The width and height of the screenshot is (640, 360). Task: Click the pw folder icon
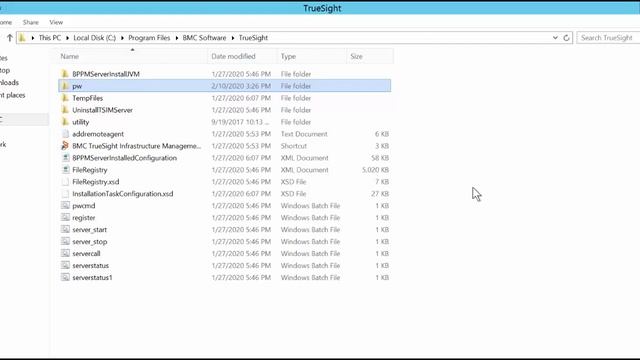point(65,86)
